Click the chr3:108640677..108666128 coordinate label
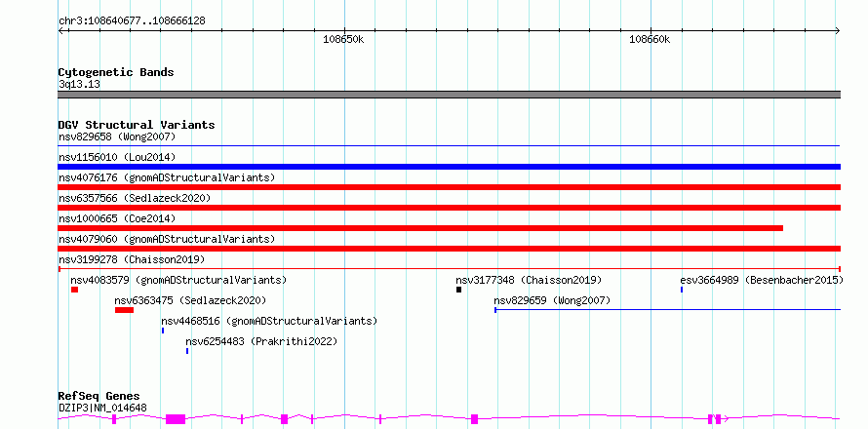The image size is (868, 429). (x=132, y=21)
